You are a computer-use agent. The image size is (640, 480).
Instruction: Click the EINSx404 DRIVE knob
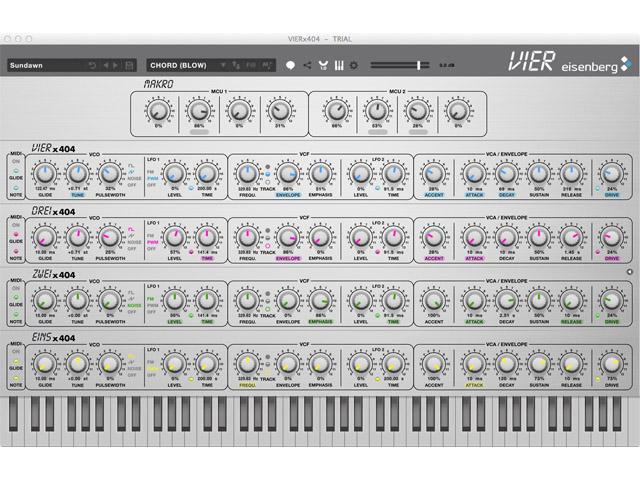(611, 364)
